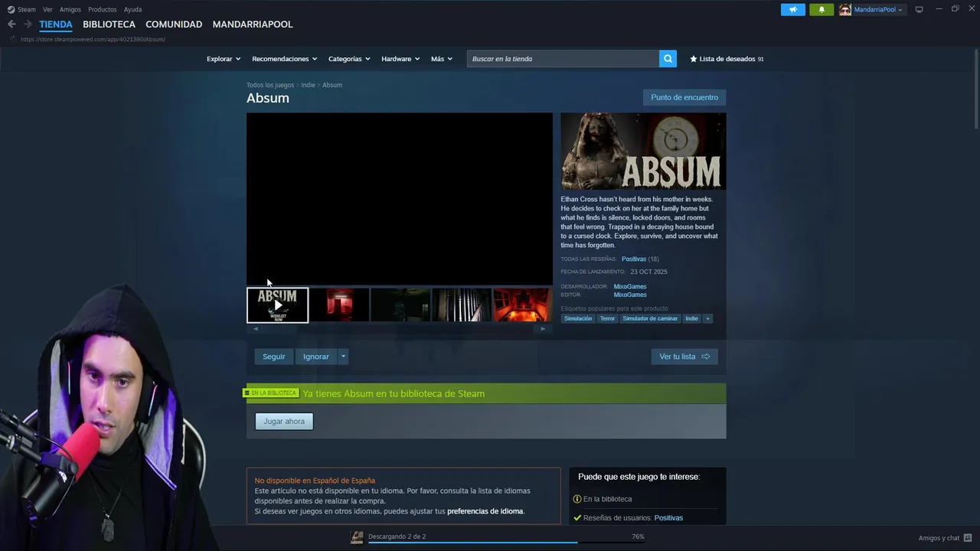The width and height of the screenshot is (980, 551).
Task: Click the MandarriaPool avatar picture
Action: click(845, 9)
